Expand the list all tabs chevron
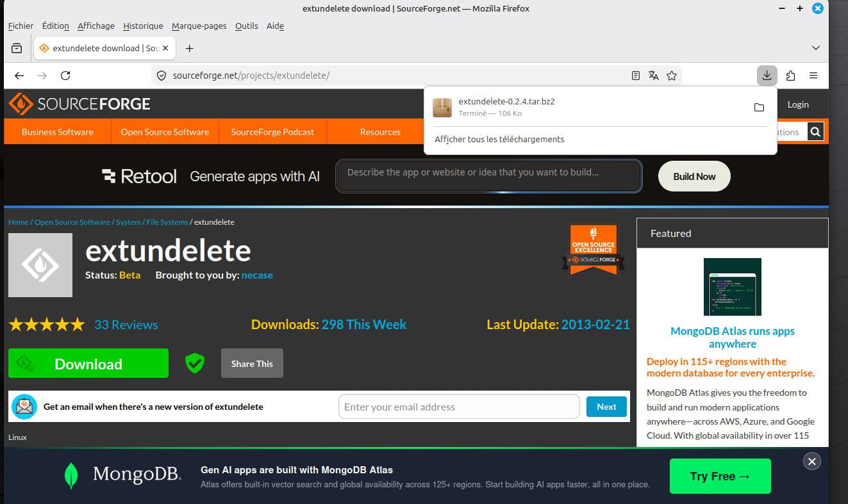 816,48
